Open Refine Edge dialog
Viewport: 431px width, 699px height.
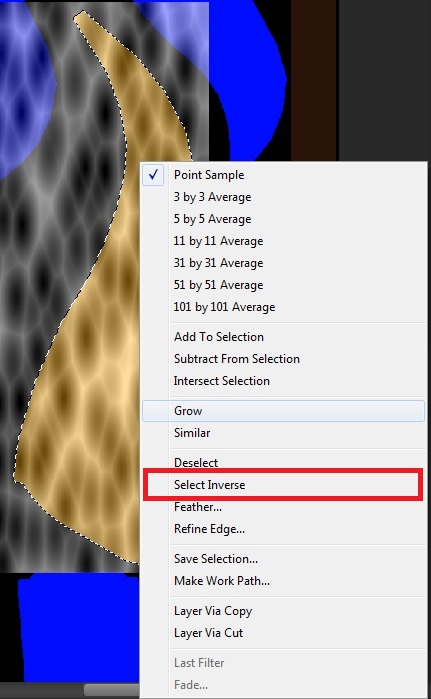point(283,529)
